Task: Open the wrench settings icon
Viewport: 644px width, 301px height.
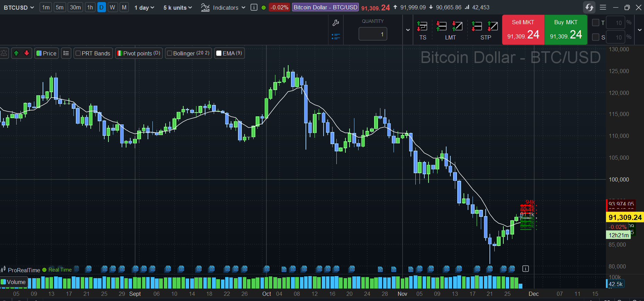Action: click(335, 23)
